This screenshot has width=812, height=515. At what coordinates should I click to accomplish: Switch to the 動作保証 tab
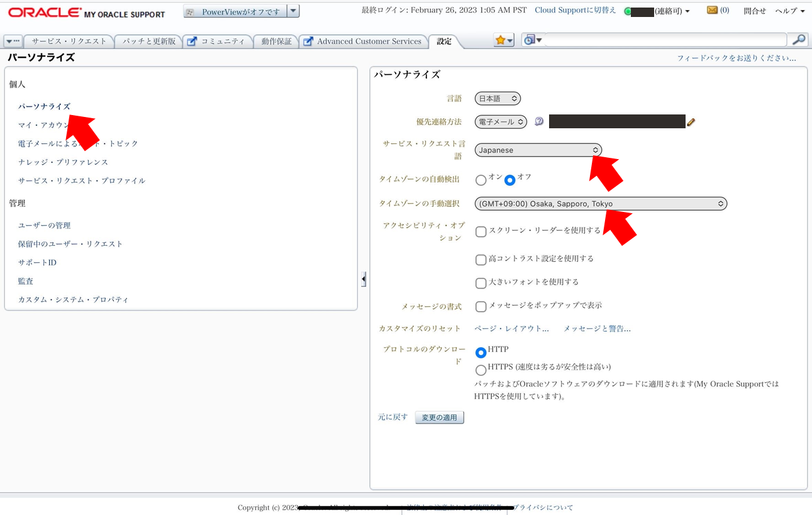click(276, 42)
